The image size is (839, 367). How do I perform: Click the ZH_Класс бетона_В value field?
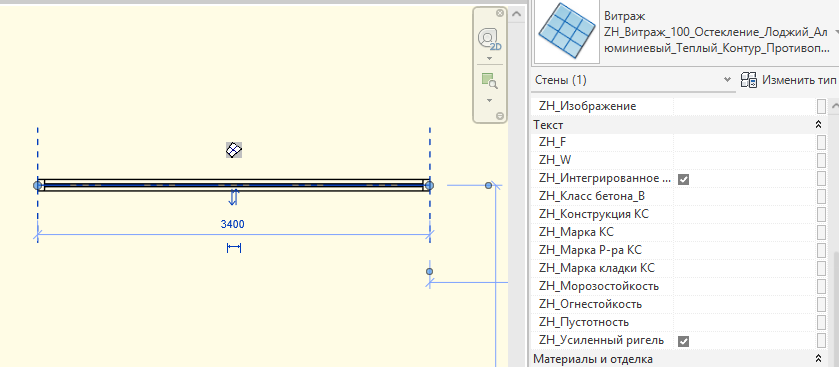pos(744,196)
